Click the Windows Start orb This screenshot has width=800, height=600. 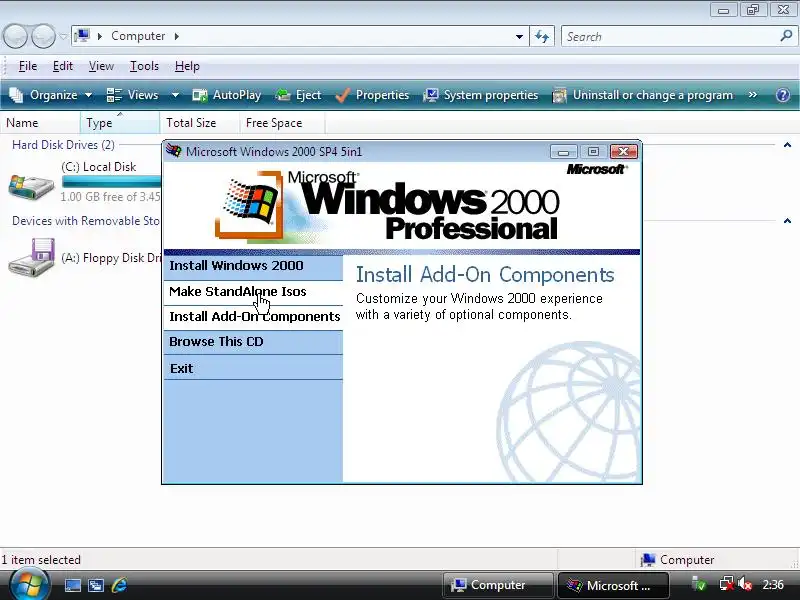pyautogui.click(x=29, y=585)
